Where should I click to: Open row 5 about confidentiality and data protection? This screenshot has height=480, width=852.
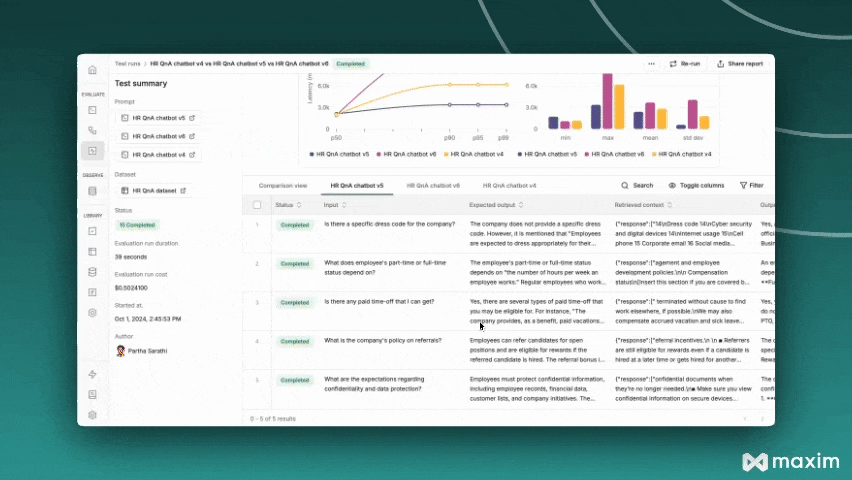point(508,389)
